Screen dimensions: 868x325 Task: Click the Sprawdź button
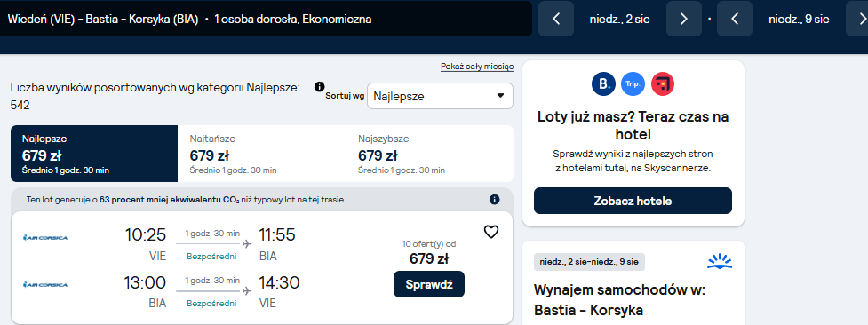pos(429,284)
